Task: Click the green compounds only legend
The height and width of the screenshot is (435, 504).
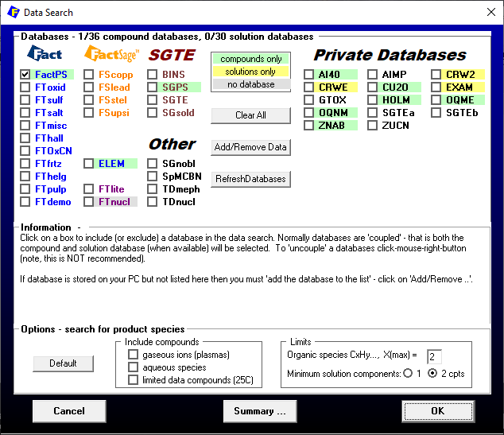Action: pos(250,59)
